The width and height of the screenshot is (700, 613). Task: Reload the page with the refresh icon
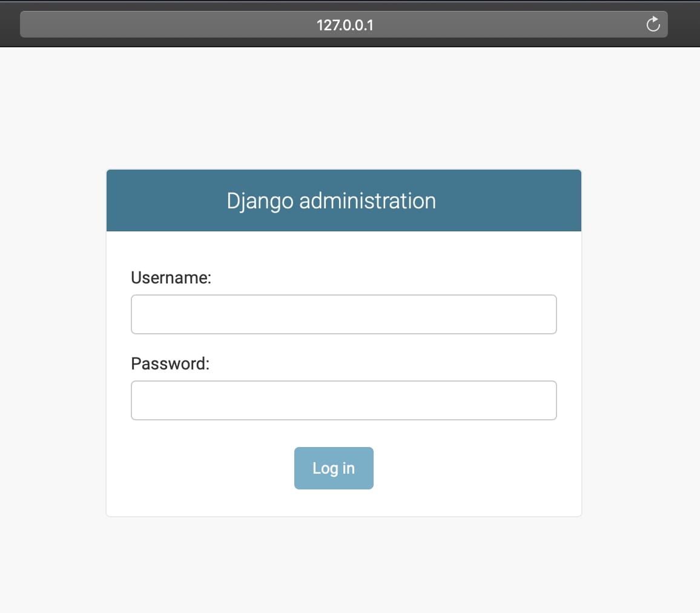653,24
